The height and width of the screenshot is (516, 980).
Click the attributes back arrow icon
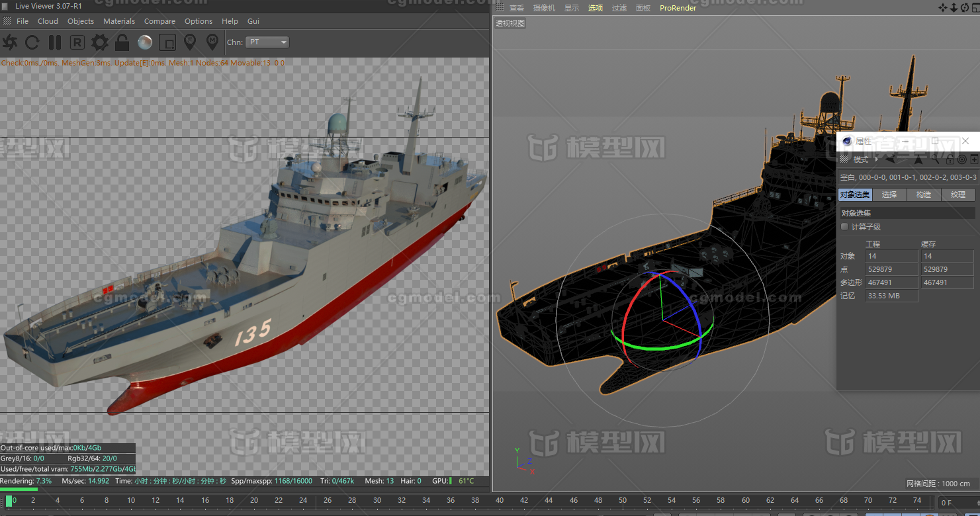[890, 159]
